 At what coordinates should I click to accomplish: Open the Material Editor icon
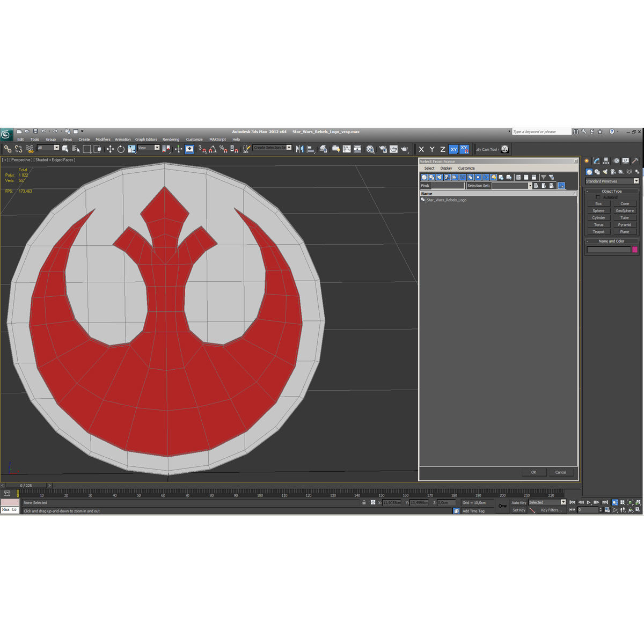[370, 149]
